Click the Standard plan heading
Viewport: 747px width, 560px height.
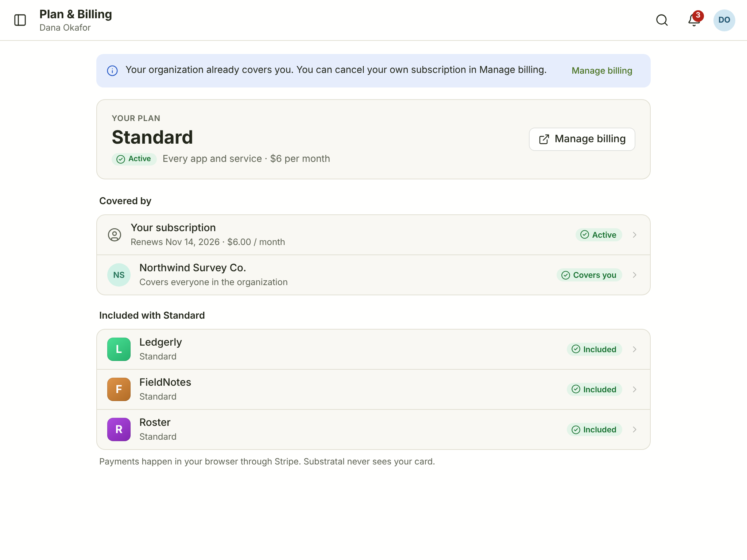pos(152,137)
